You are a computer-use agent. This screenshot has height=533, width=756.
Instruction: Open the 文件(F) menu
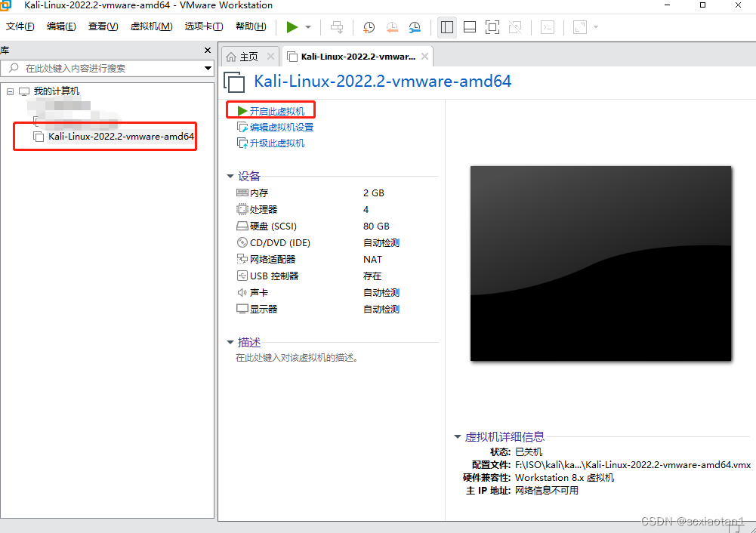click(x=20, y=26)
